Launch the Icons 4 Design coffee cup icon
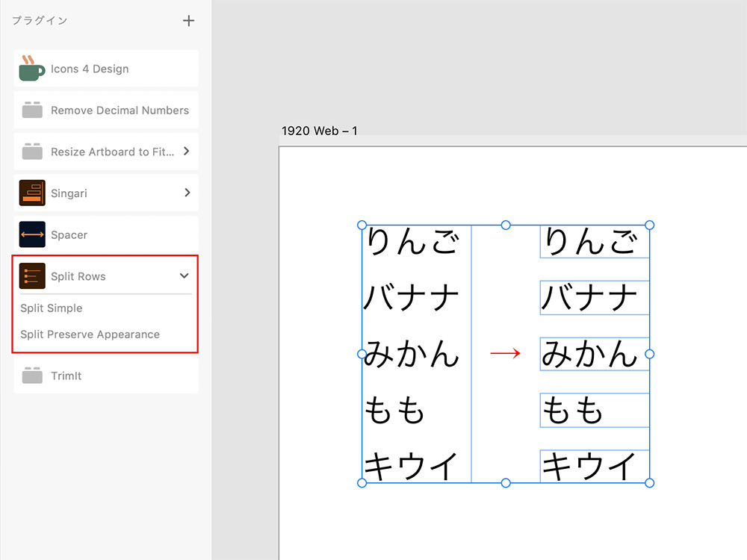 click(32, 69)
